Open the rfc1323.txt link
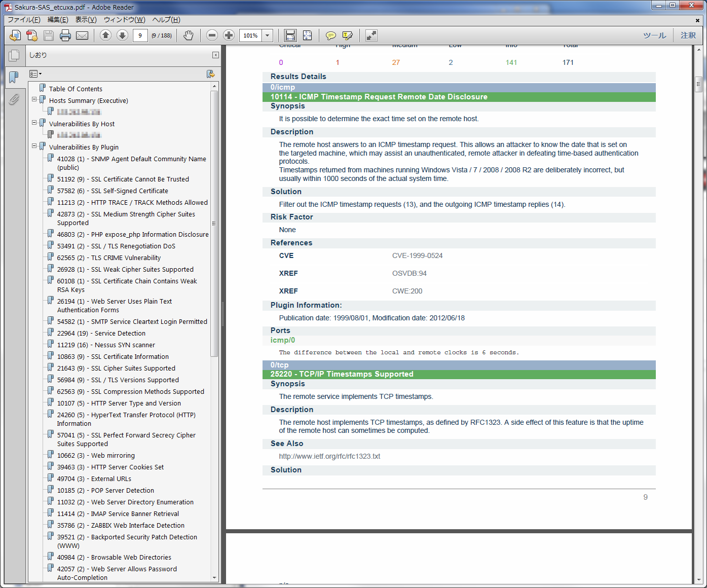This screenshot has height=588, width=707. pyautogui.click(x=329, y=456)
